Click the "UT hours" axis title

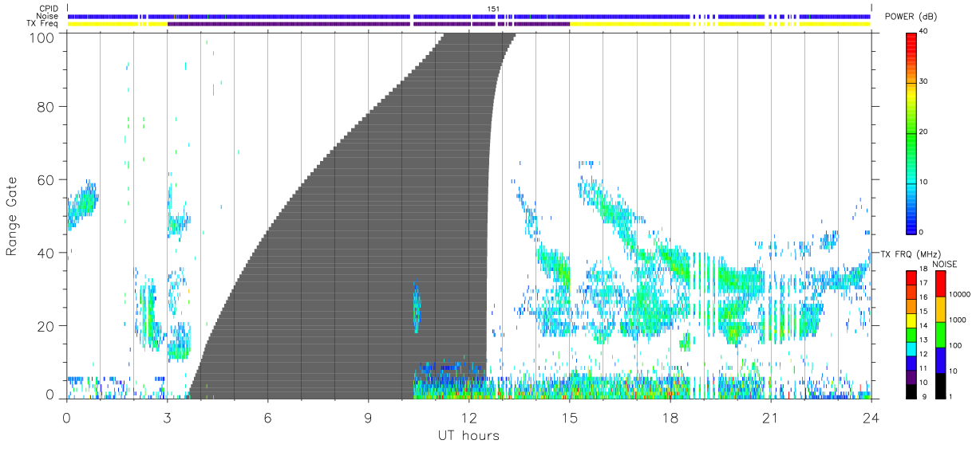(x=468, y=436)
